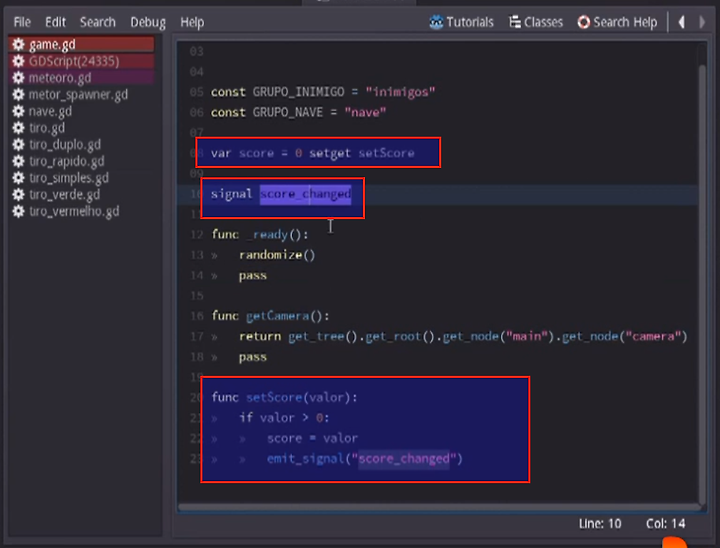
Task: Click the vertical scrollbar of code editor
Action: (x=703, y=285)
